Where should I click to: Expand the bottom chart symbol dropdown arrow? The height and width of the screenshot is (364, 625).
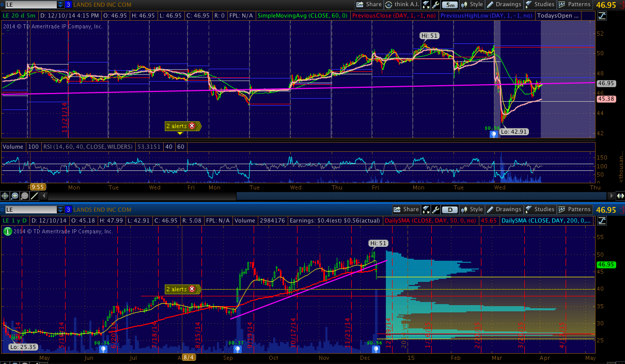[61, 210]
